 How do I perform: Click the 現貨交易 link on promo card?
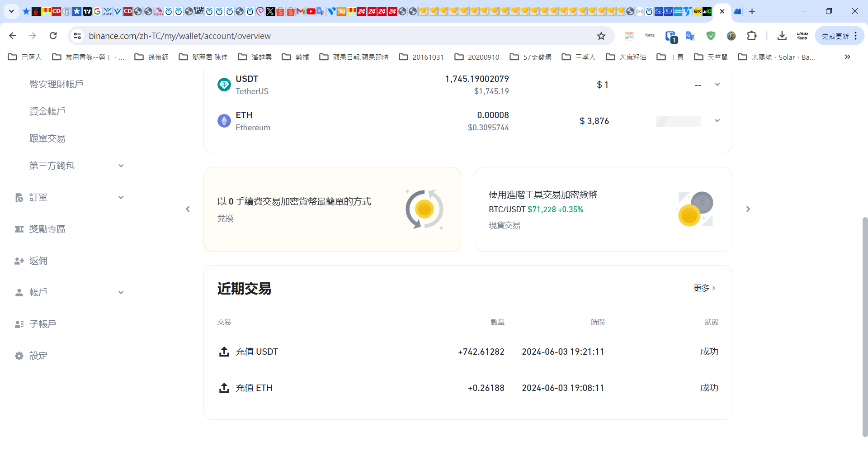(x=505, y=225)
